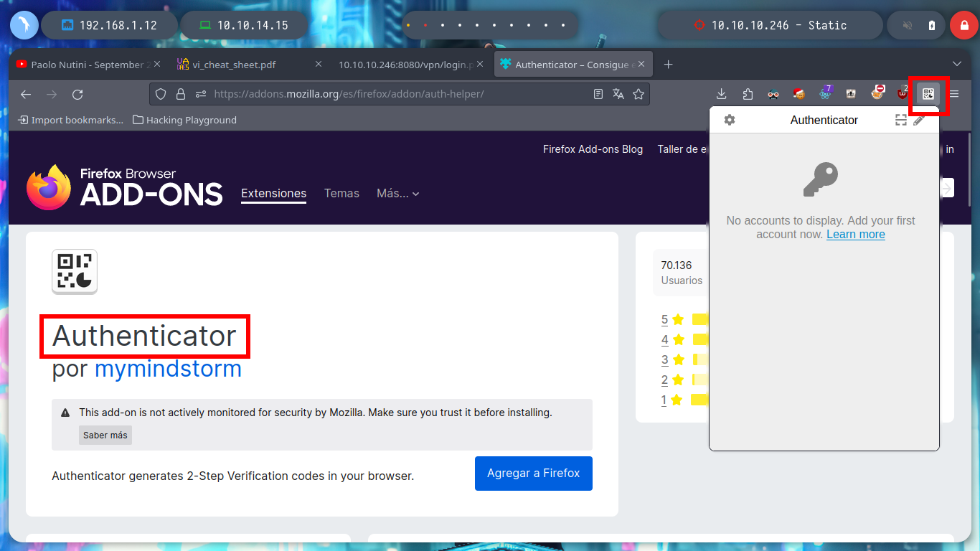Close the vi_cheat_sheet.pdf tab
The height and width of the screenshot is (551, 980).
[x=319, y=65]
